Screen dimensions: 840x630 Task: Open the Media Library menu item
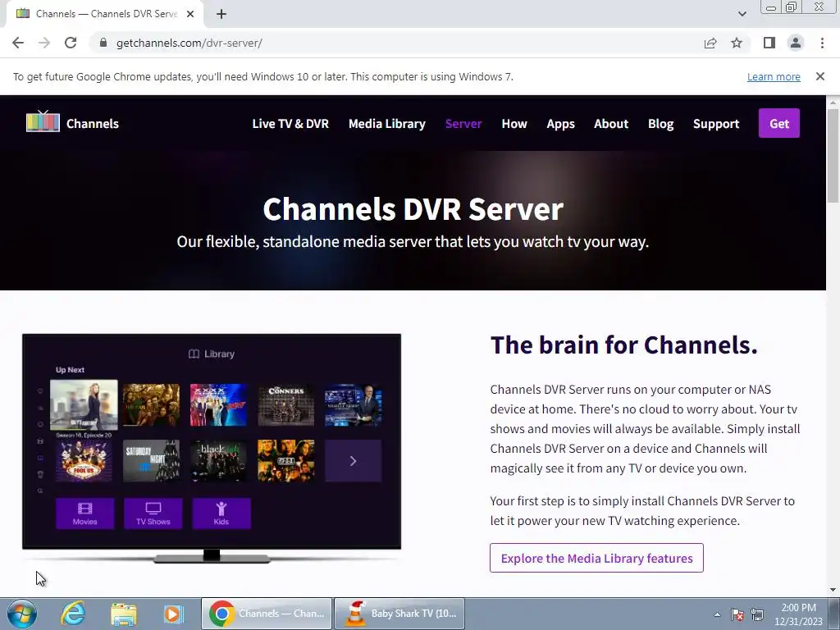click(387, 124)
